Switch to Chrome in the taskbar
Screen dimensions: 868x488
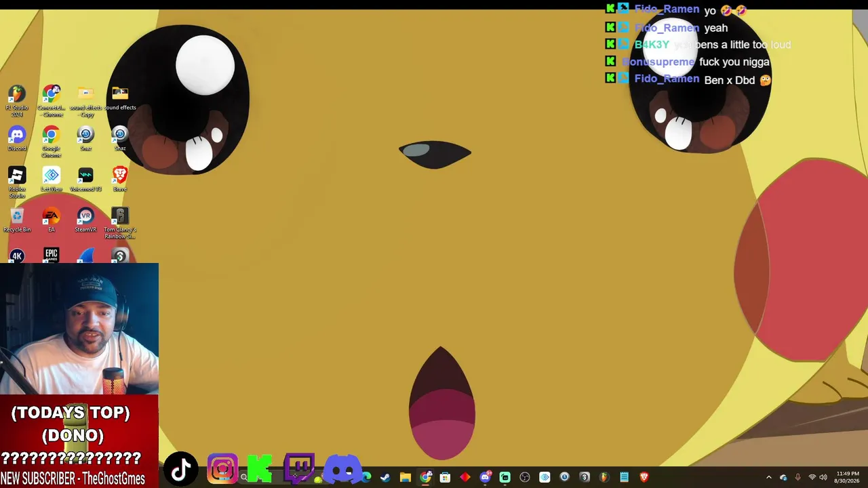pos(425,477)
